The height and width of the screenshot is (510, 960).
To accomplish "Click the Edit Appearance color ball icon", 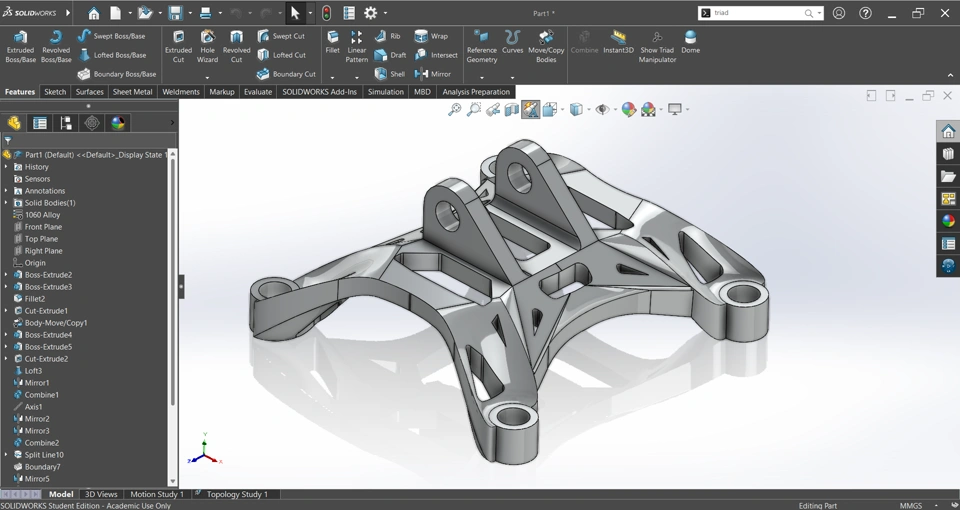I will point(629,110).
